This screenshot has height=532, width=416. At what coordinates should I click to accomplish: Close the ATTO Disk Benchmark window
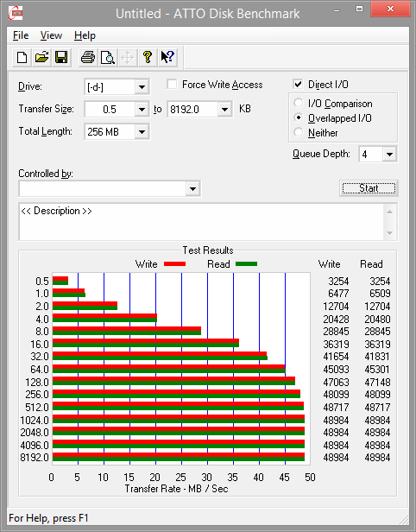pos(390,9)
